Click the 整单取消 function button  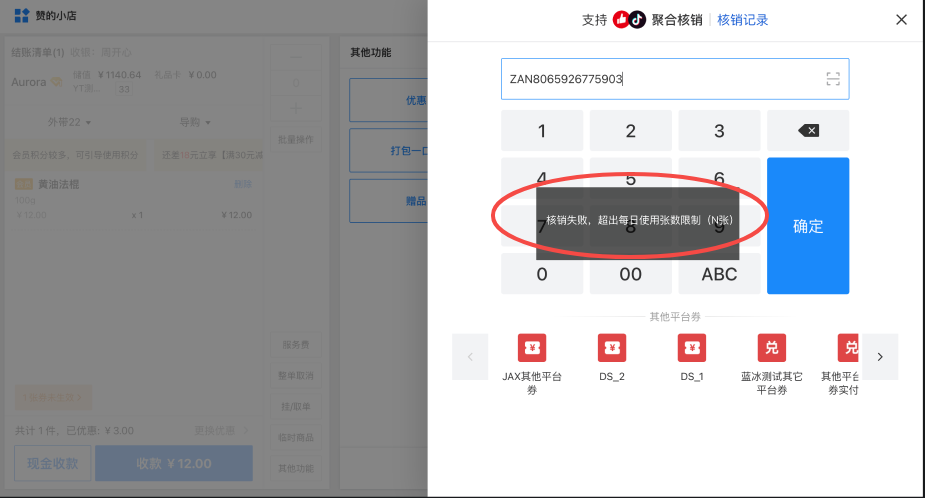pos(297,376)
